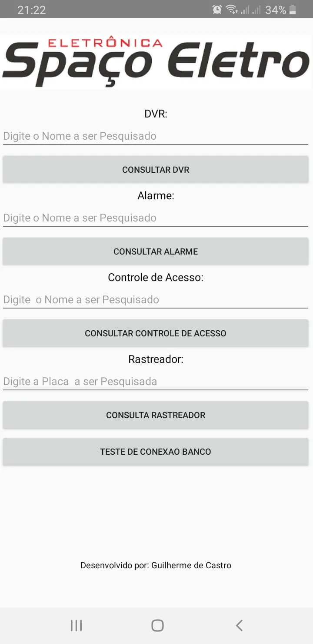Tap the mobile signal bars icon
Screen dimensions: 313x644
(x=251, y=10)
